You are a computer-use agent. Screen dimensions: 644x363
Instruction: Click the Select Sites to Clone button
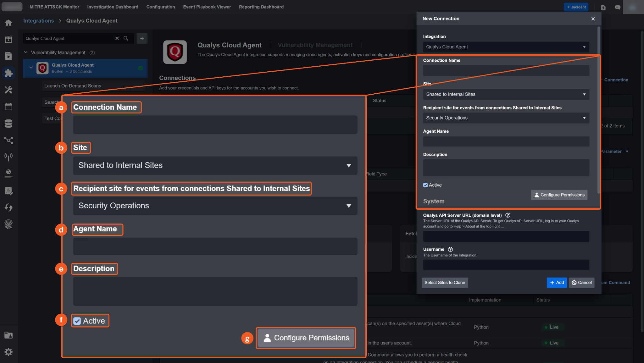[445, 283]
